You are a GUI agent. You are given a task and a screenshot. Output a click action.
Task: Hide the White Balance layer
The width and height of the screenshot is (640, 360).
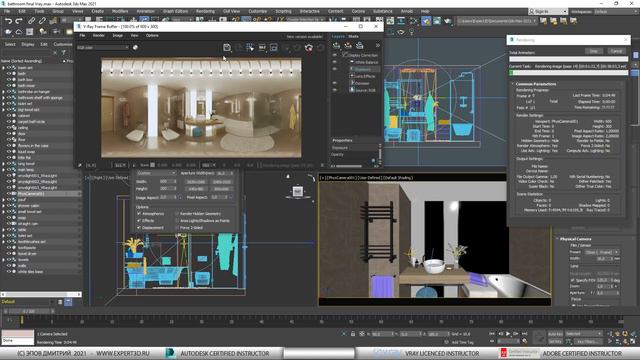pyautogui.click(x=335, y=62)
